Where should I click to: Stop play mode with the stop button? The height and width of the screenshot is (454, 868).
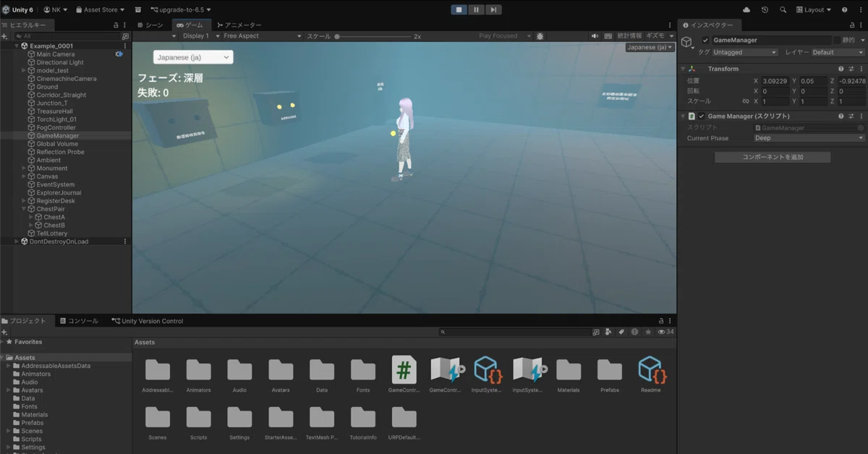coord(459,9)
